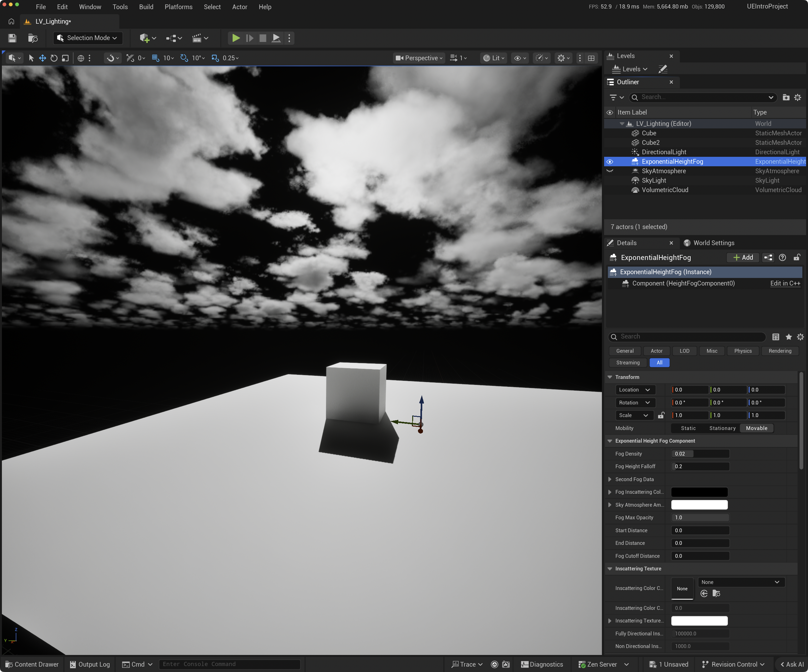The image size is (808, 672).
Task: Show the hidden SkyAtmosphere actor
Action: coord(610,171)
